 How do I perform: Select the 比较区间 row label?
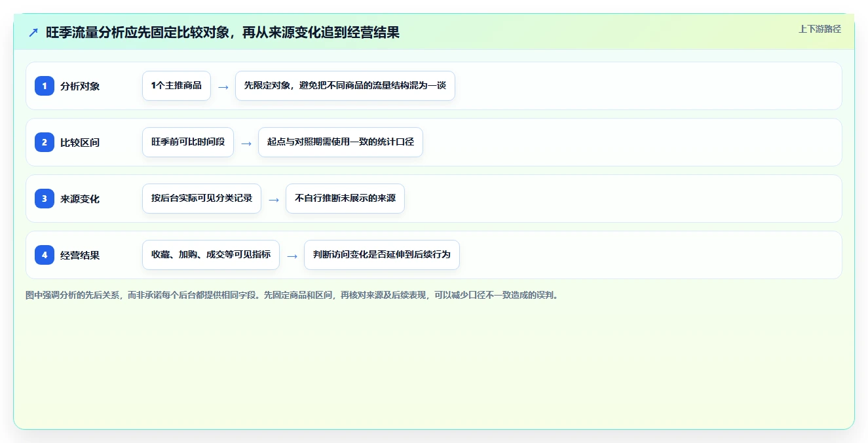[80, 142]
